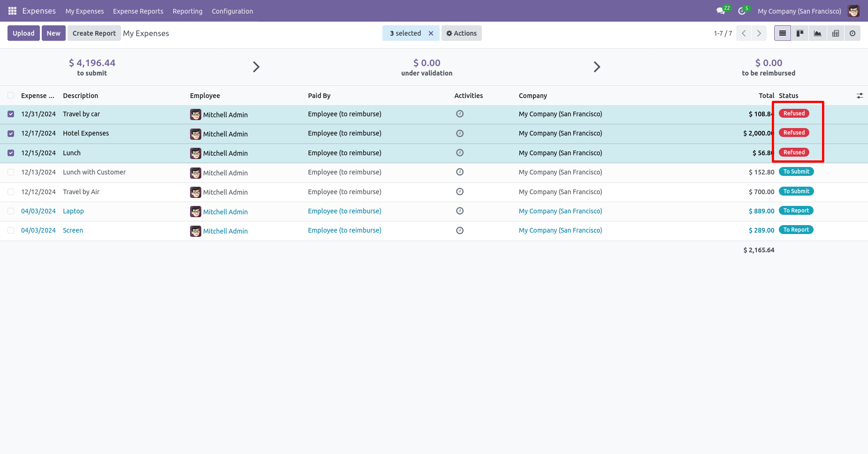Viewport: 868px width, 454px height.
Task: Go to next page of records
Action: click(759, 33)
